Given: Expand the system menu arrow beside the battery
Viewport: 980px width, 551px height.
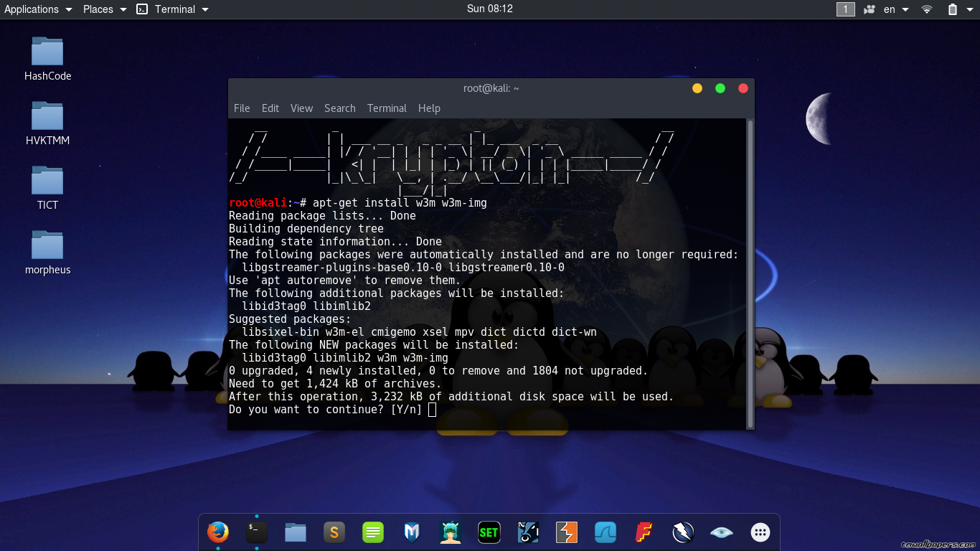Looking at the screenshot, I should (971, 9).
